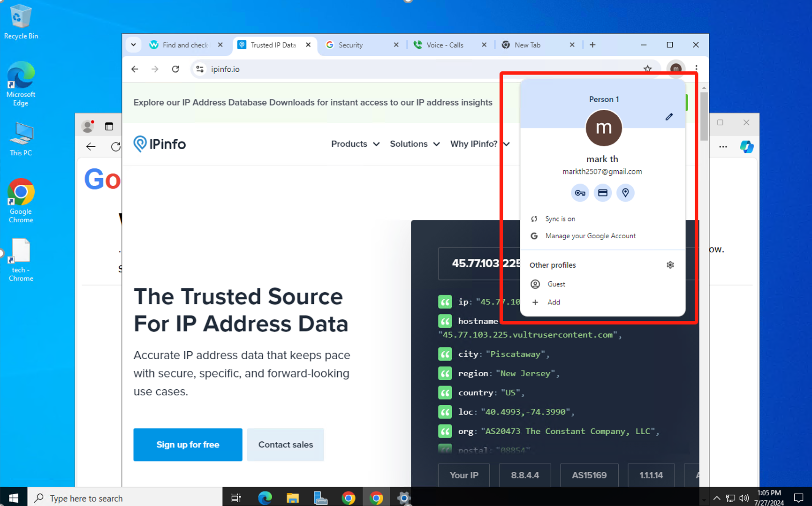This screenshot has height=506, width=812.
Task: Open addresses via location pin icon
Action: tap(625, 193)
